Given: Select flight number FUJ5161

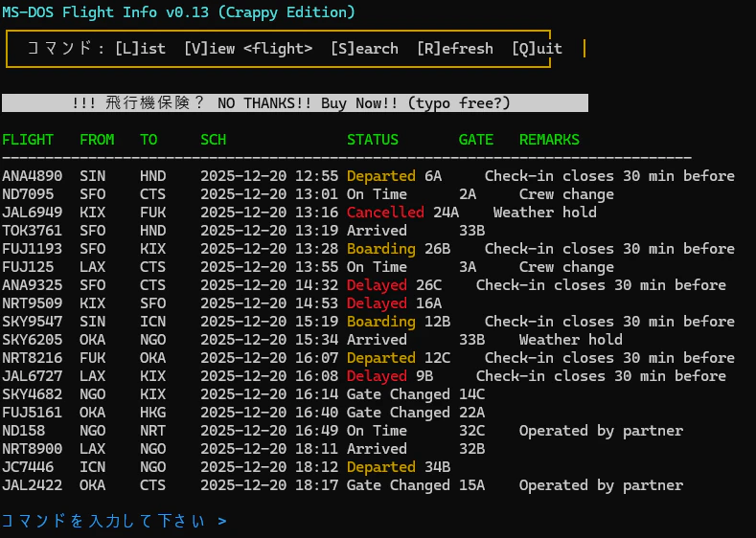Looking at the screenshot, I should [33, 413].
